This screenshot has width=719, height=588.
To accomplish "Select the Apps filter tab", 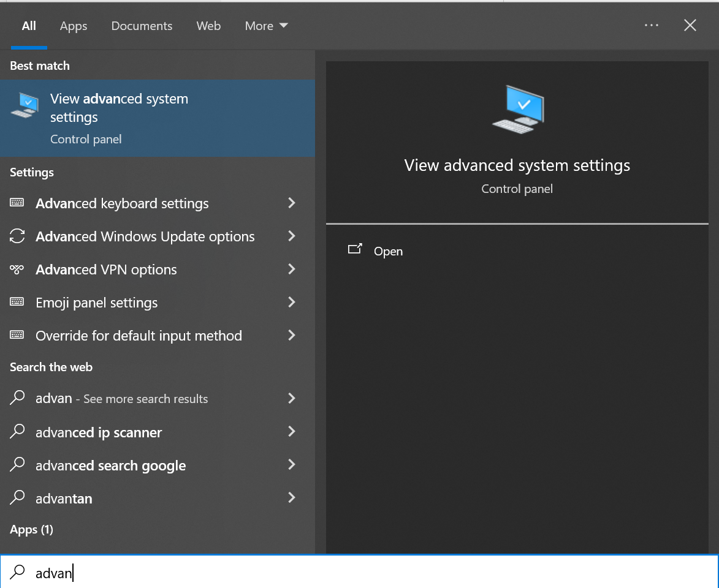I will click(73, 26).
